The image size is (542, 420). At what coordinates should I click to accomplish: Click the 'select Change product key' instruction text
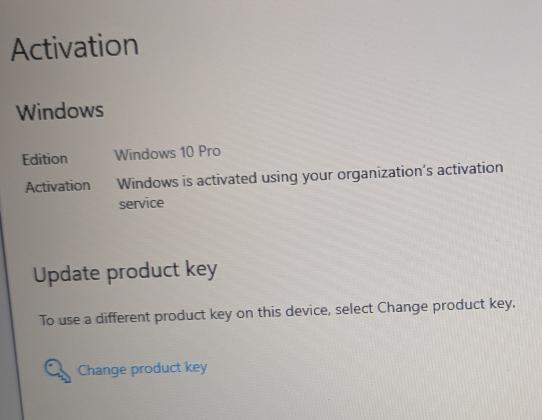425,307
